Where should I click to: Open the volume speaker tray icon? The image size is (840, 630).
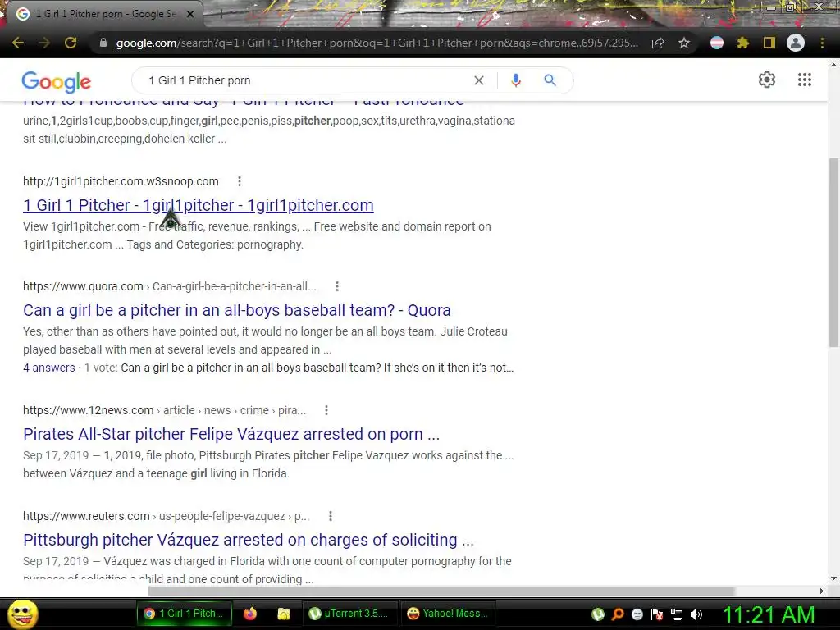click(x=696, y=614)
